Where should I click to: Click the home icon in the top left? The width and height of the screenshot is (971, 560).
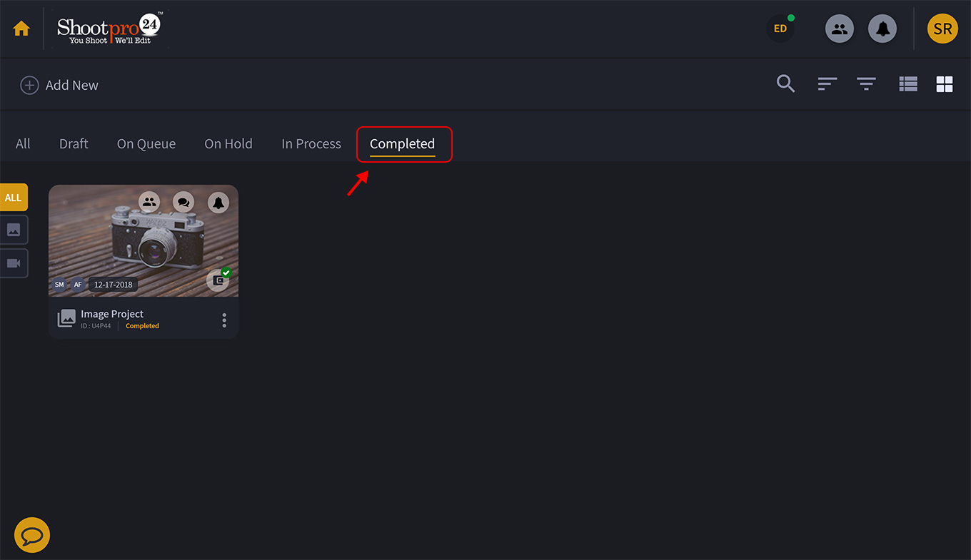tap(21, 28)
